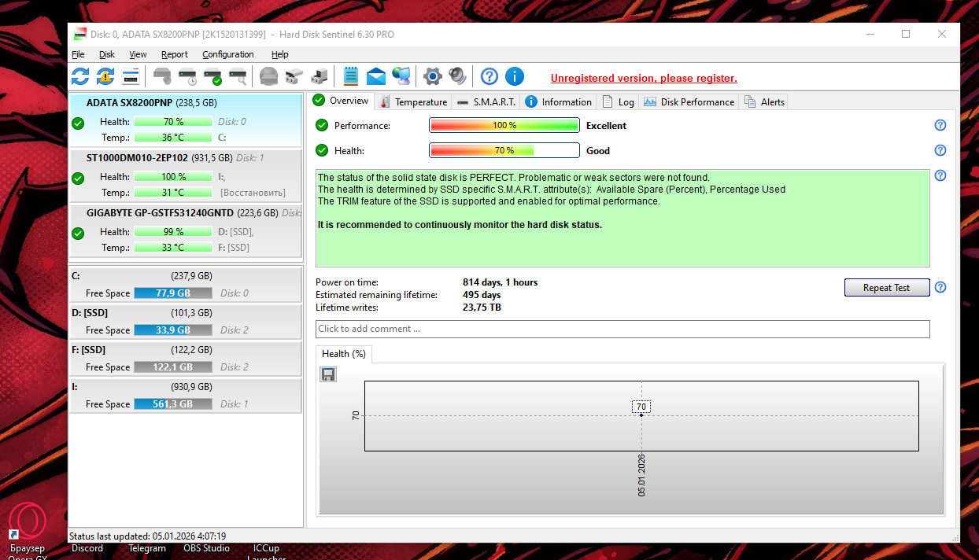Click the blue Refresh arrows toolbar icon
This screenshot has height=560, width=979.
(x=80, y=76)
